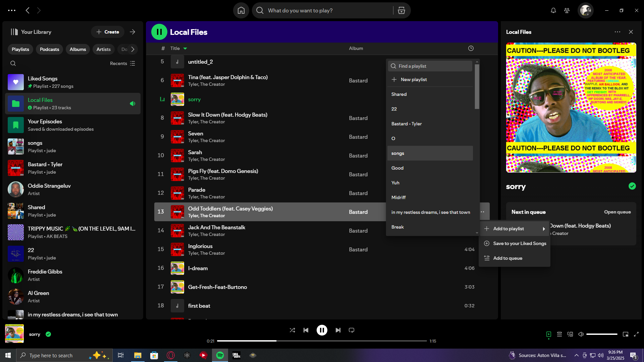The height and width of the screenshot is (362, 644).
Task: Click the Find a playlist field
Action: [x=430, y=66]
